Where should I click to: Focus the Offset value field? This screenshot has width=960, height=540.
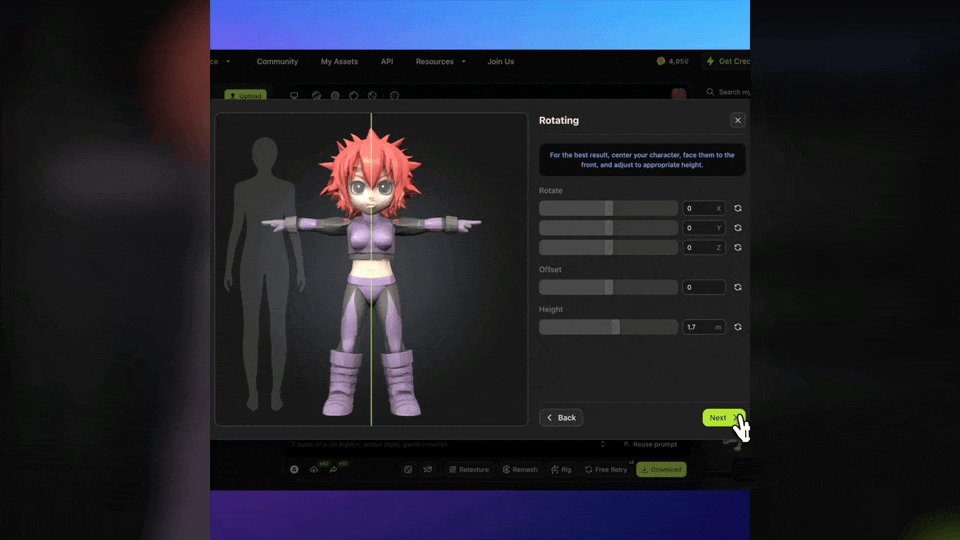tap(704, 287)
